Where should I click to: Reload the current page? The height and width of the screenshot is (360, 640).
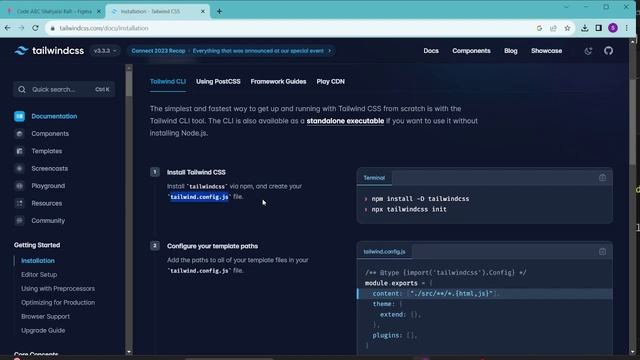pyautogui.click(x=36, y=28)
